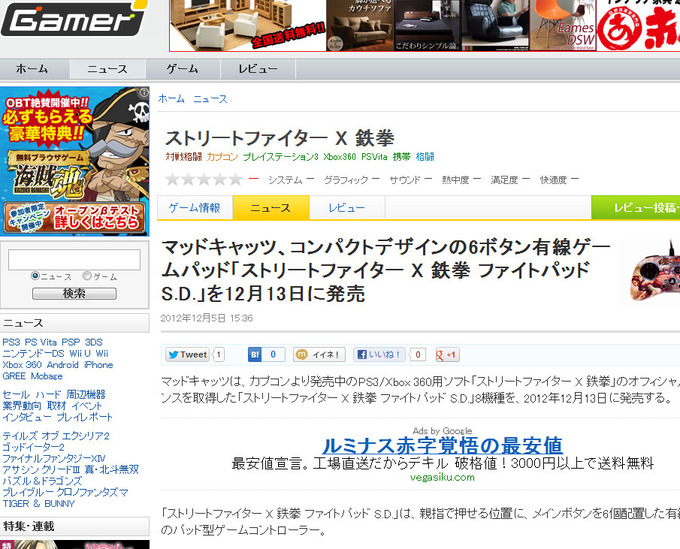Screen dimensions: 680x549
Task: Switch to the ゲーム情報 tab
Action: pyautogui.click(x=195, y=208)
